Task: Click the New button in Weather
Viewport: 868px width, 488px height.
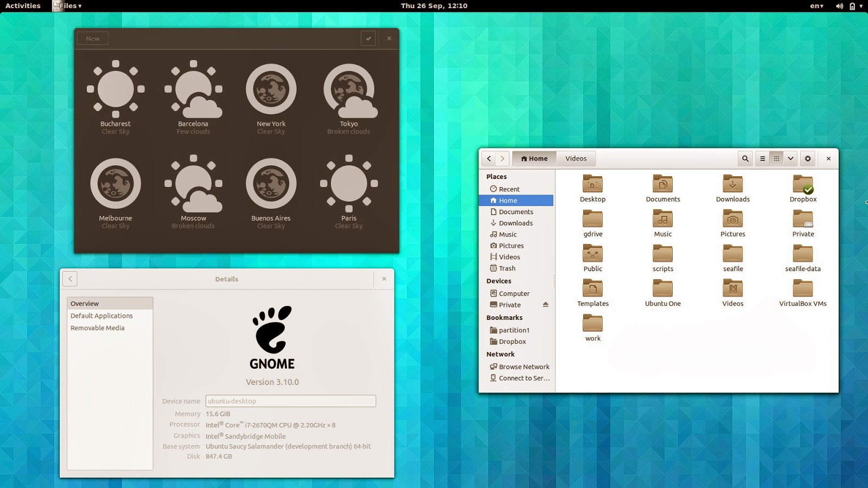Action: pos(93,38)
